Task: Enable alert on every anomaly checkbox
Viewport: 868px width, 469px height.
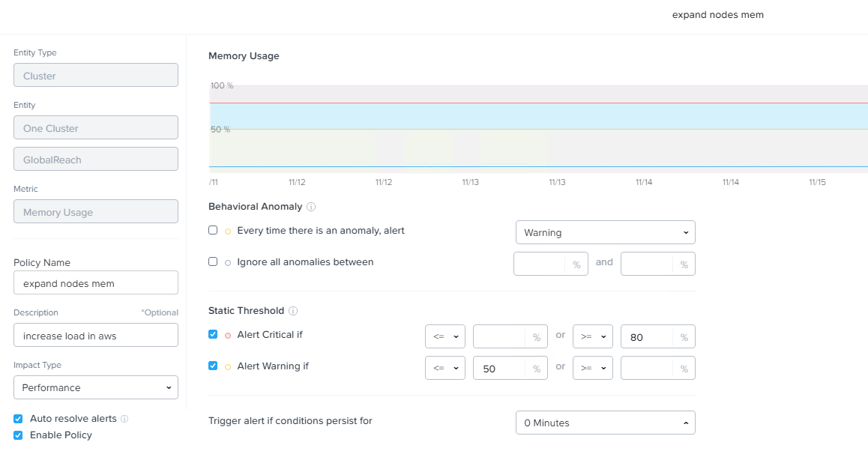Action: [213, 230]
